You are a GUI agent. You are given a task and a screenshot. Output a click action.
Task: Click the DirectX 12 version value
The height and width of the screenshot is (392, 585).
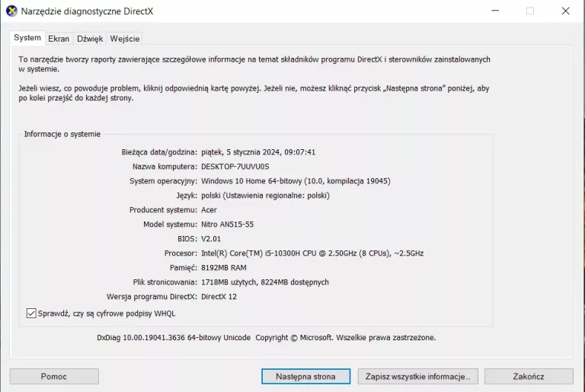pyautogui.click(x=219, y=297)
